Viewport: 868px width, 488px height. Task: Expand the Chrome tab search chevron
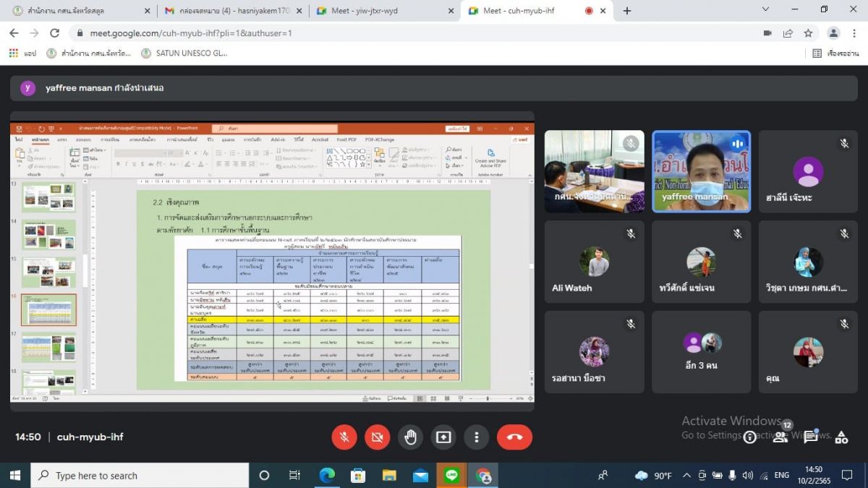coord(765,9)
